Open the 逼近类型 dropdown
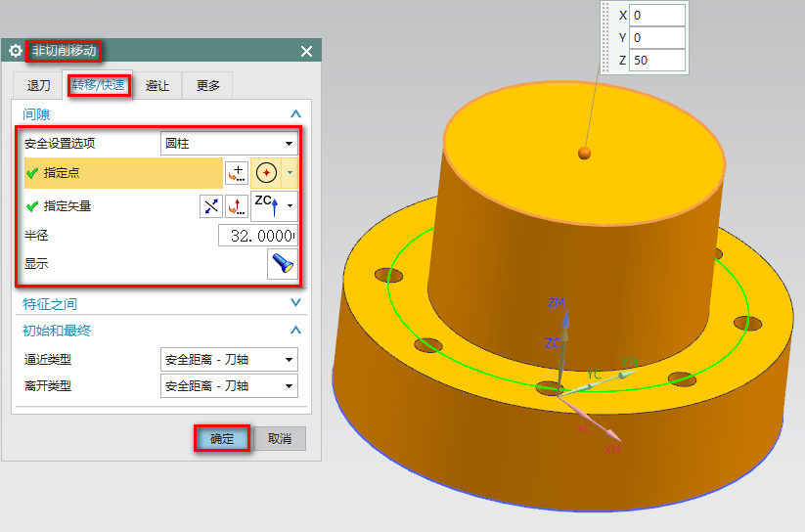 tap(229, 359)
